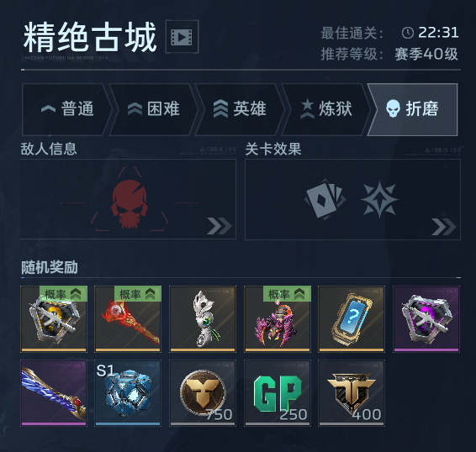Select the 普通 difficulty tab
476x452 pixels.
67,109
